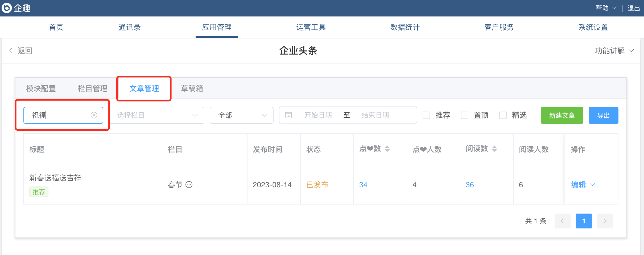Open the 数据统计 navigation menu

point(405,27)
